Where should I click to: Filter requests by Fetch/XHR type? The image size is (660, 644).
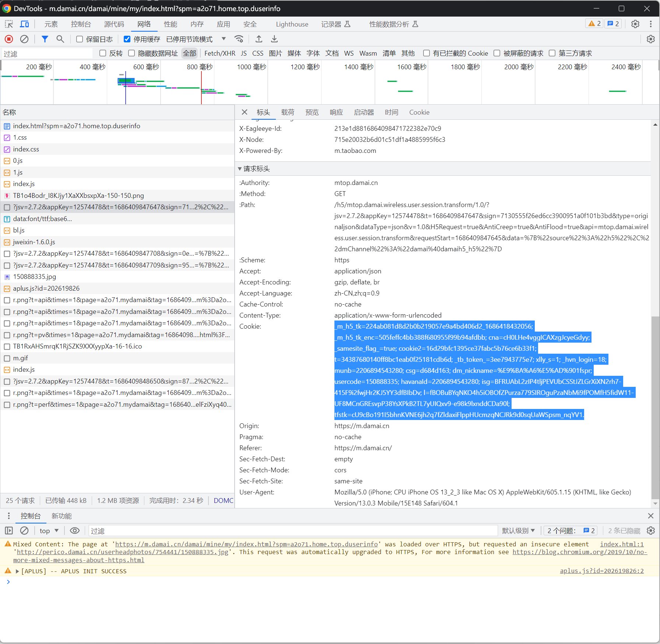220,53
